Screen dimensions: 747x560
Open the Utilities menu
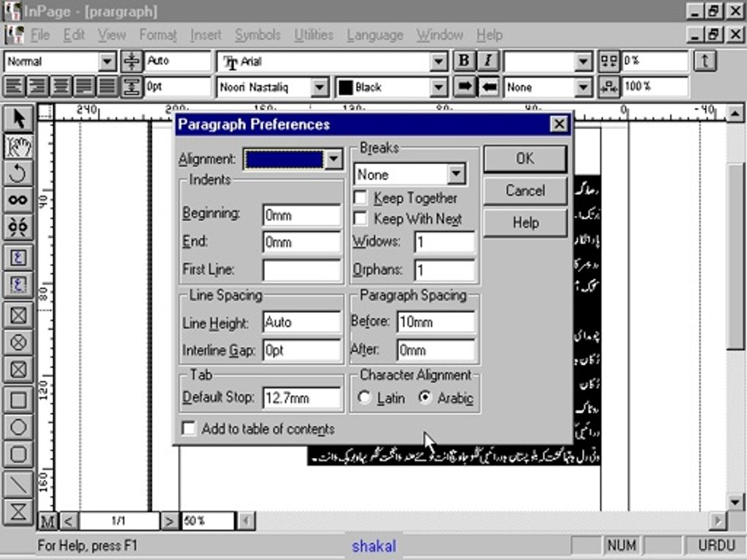[314, 35]
